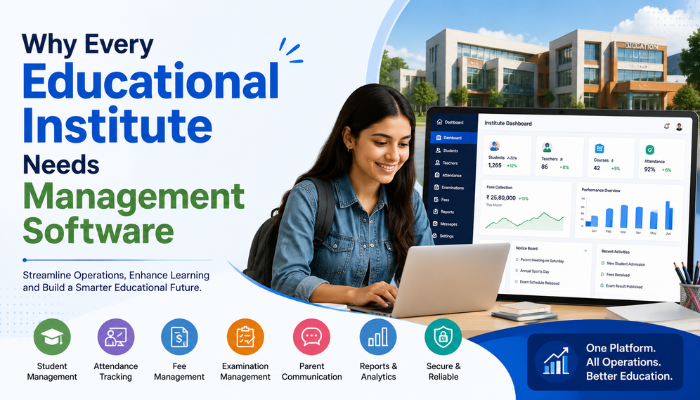700x400 pixels.
Task: Click the orange Examination Management clipboard icon
Action: click(245, 337)
